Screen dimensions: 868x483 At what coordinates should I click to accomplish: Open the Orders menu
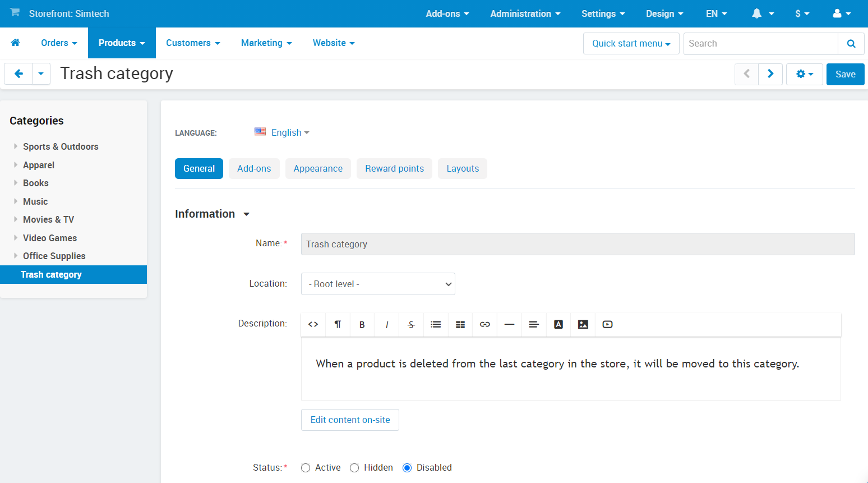59,43
